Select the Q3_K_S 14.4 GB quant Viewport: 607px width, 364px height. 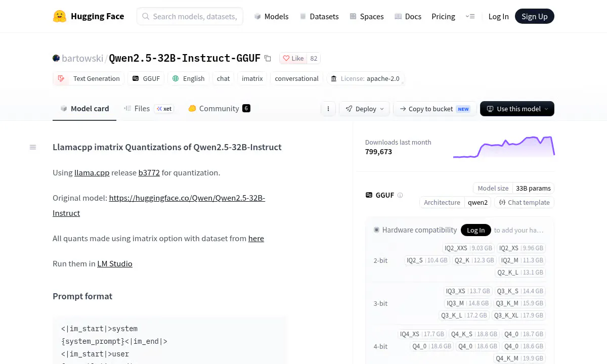(x=520, y=291)
